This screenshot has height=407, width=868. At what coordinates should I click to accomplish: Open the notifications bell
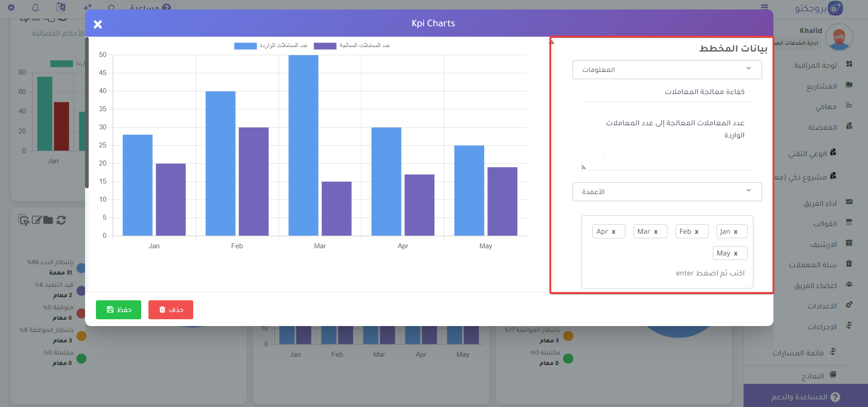click(x=35, y=7)
